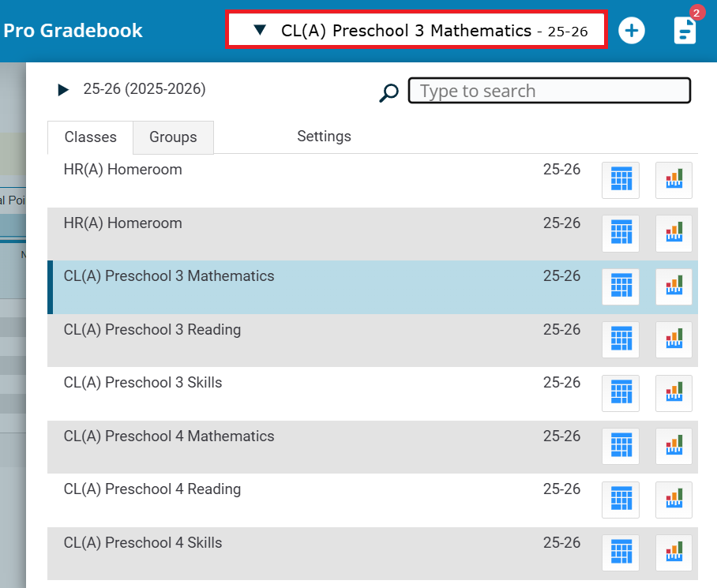717x588 pixels.
Task: Open grid view for Preschool 3 Mathematics
Action: (621, 287)
